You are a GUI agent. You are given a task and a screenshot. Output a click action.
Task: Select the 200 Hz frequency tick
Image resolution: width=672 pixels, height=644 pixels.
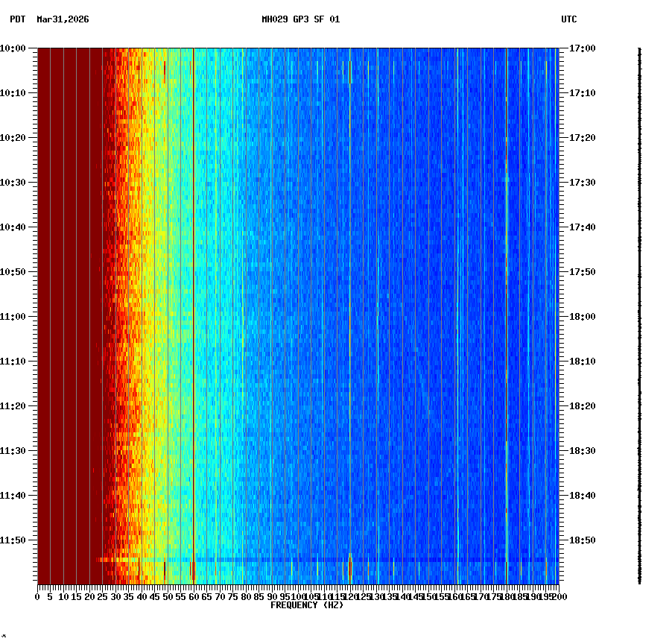tap(560, 597)
